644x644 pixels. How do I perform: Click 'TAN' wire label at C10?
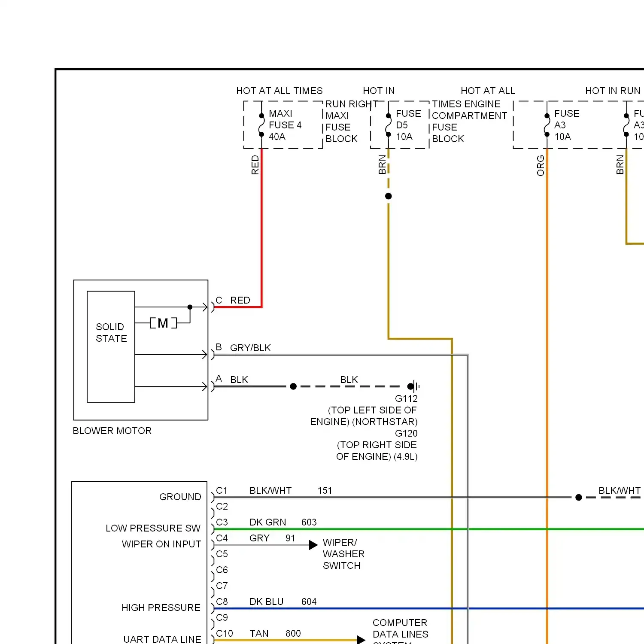tap(259, 633)
